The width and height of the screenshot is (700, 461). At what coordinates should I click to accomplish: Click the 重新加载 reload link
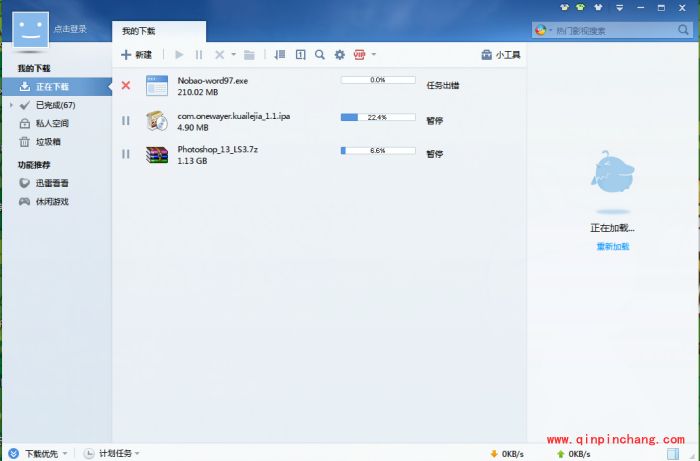(x=613, y=246)
